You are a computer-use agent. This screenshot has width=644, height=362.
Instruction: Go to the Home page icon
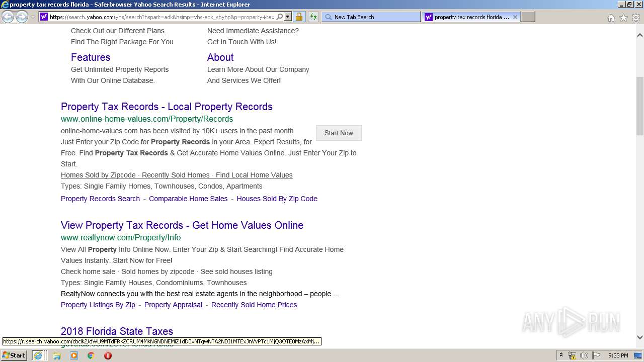point(611,18)
